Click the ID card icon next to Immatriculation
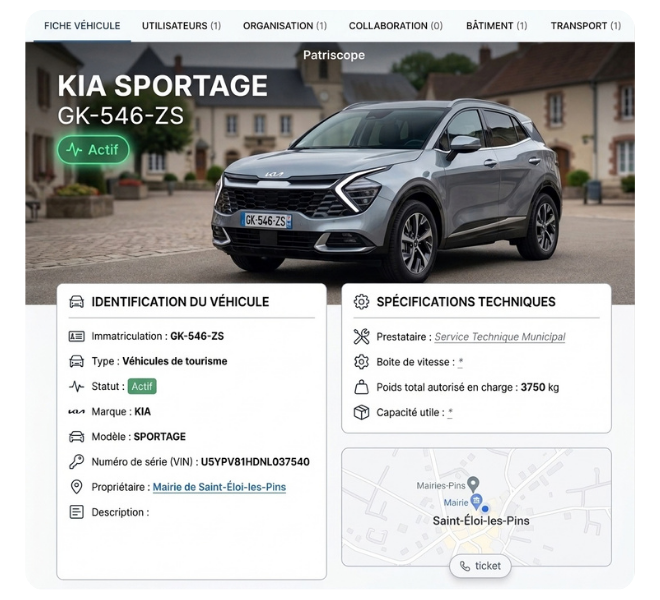660x600 pixels. coord(76,336)
